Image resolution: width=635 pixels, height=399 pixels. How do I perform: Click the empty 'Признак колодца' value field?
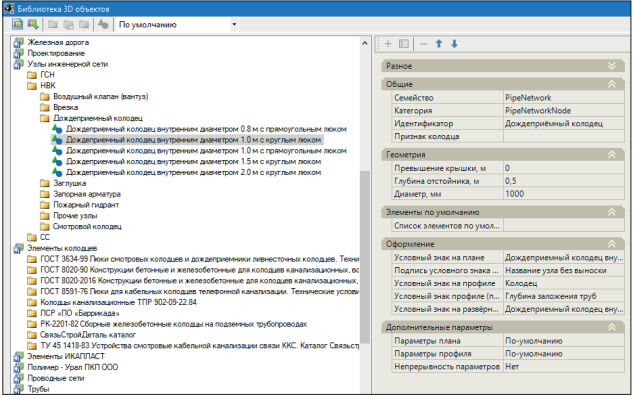563,137
